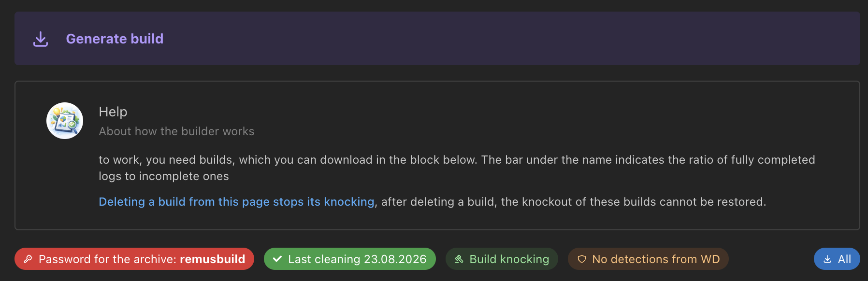Click the download icon inside the All button
The height and width of the screenshot is (281, 868).
(827, 259)
